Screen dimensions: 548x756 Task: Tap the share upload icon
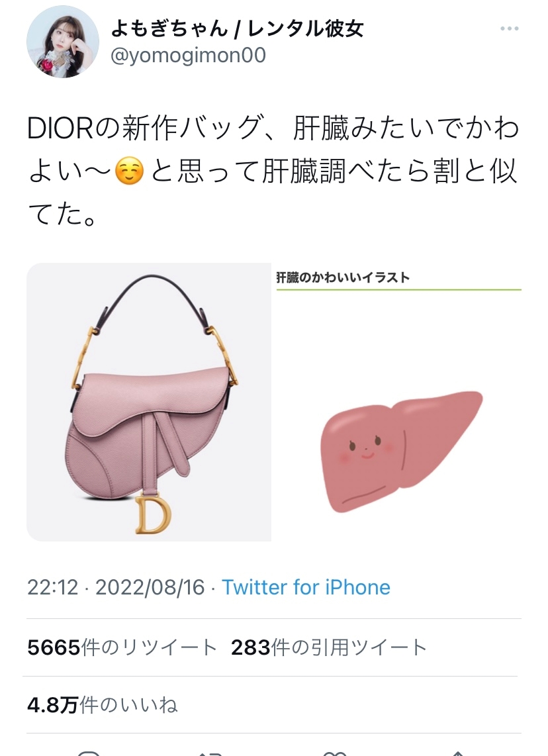pos(457,753)
